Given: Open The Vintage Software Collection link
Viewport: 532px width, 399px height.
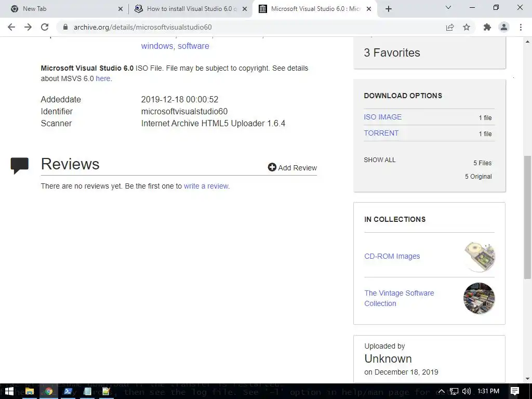Looking at the screenshot, I should point(399,298).
